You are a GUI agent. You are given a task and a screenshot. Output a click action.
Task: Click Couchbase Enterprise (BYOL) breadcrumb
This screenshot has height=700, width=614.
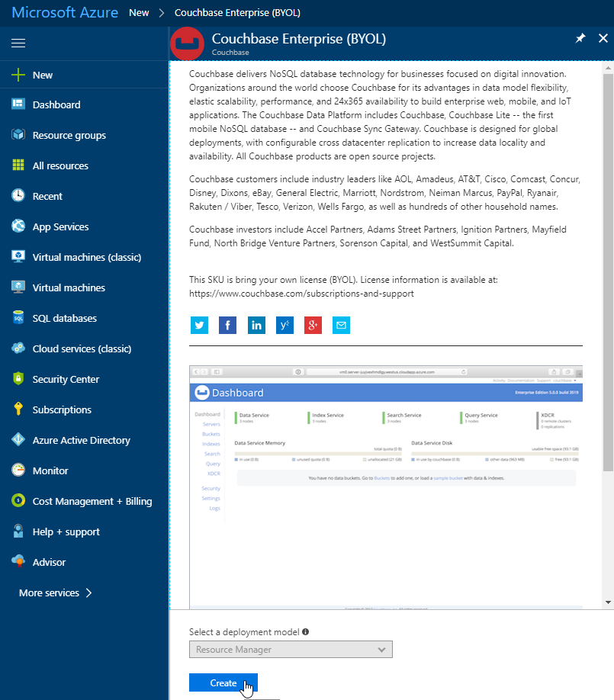(x=237, y=12)
